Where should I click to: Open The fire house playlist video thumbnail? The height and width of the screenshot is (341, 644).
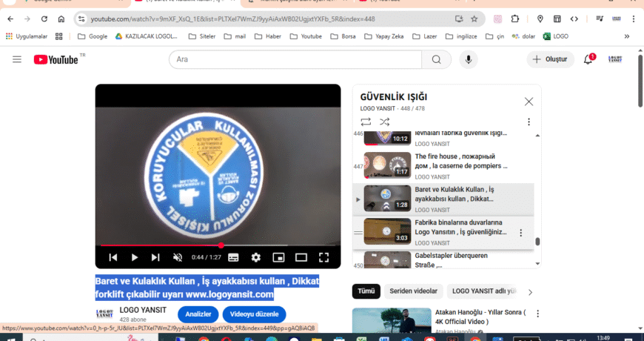387,165
